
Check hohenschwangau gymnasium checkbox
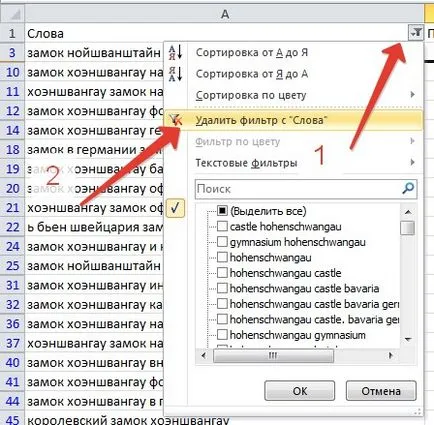coord(222,334)
